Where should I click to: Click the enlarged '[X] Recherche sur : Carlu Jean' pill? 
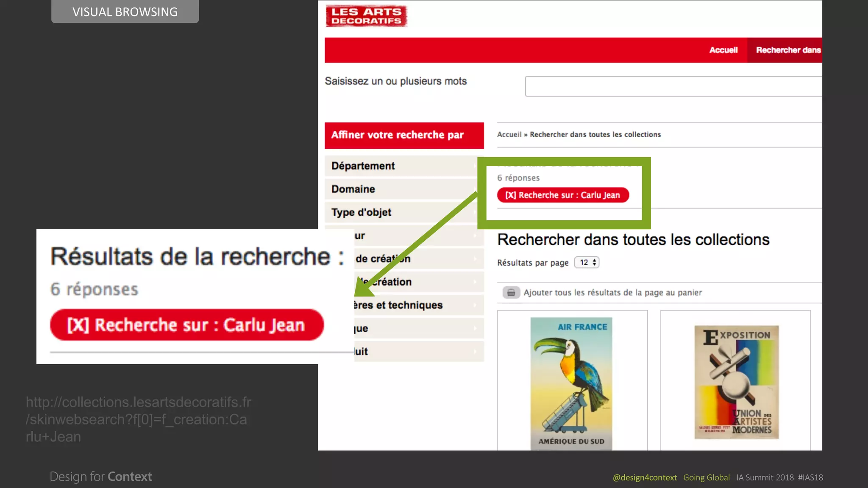point(187,325)
